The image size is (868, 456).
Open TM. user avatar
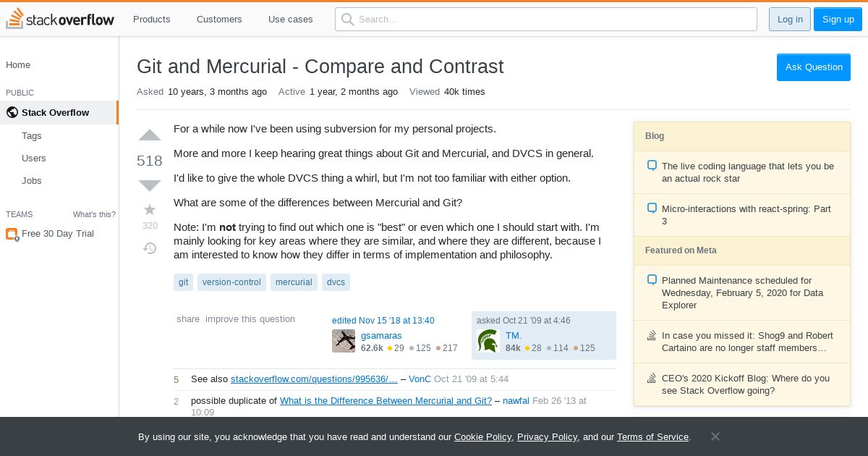[488, 341]
